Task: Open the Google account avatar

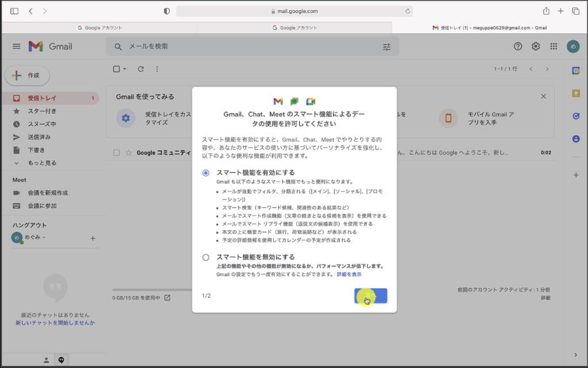Action: pos(573,47)
